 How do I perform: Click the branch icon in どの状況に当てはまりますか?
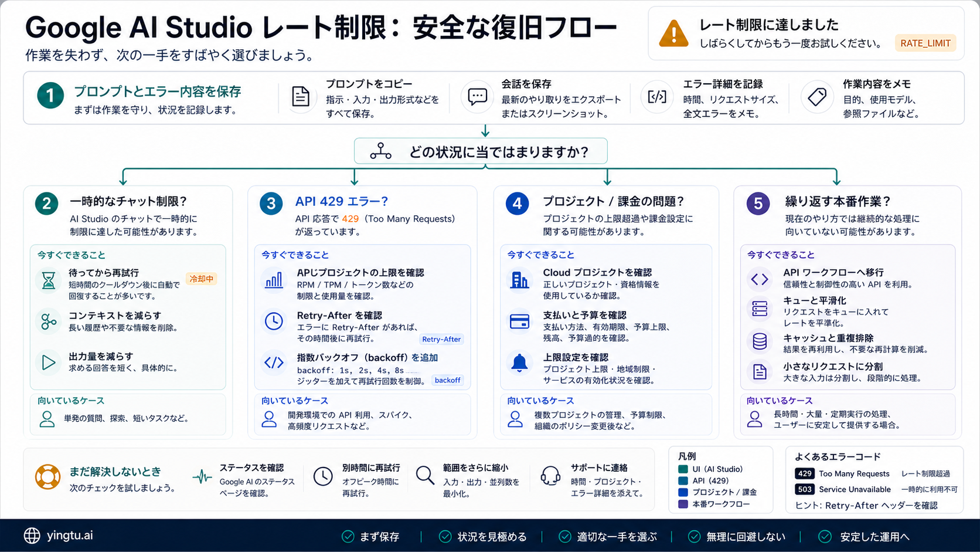380,151
